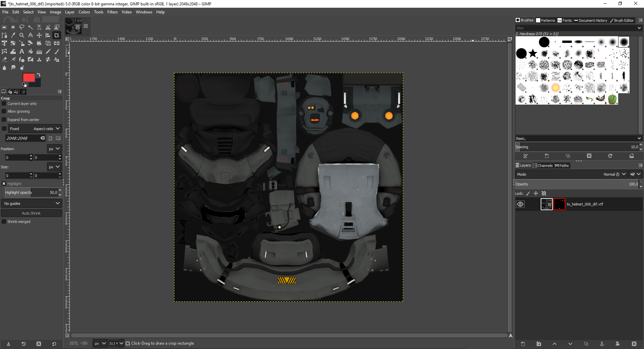
Task: Activate the Color Picker eyedropper tool
Action: point(13,35)
